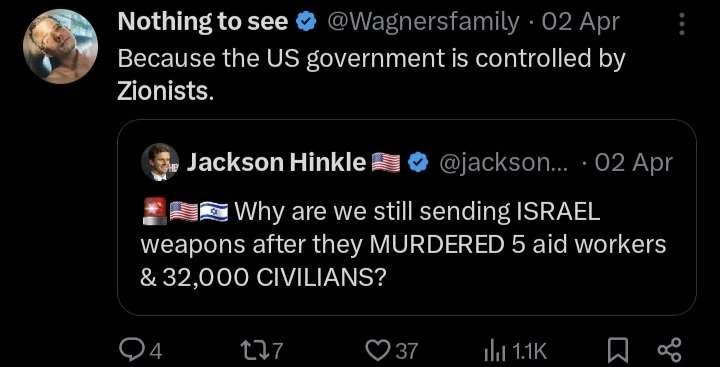Click the Nothing to see display name
This screenshot has width=720, height=367.
(x=202, y=23)
